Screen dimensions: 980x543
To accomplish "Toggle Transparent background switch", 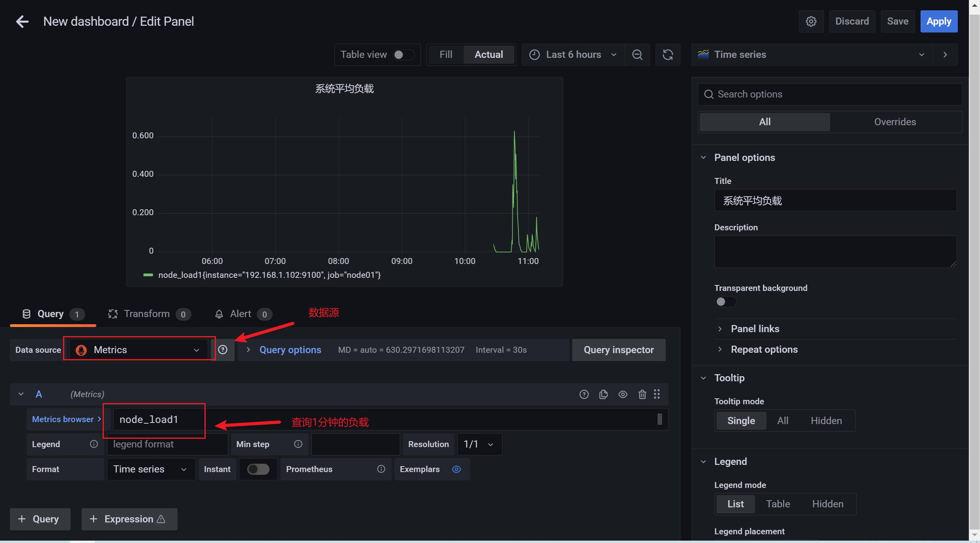I will click(x=725, y=302).
